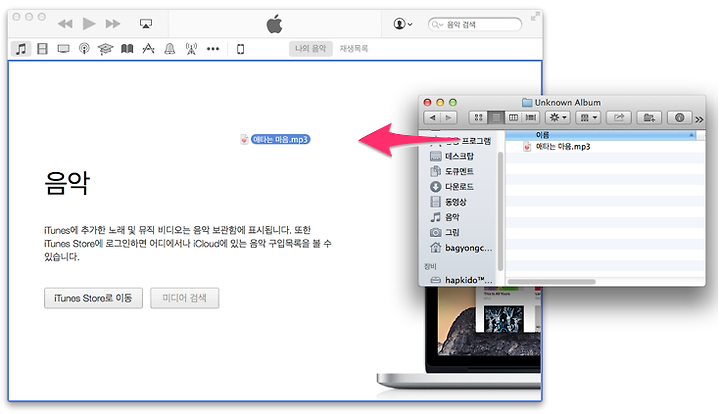The height and width of the screenshot is (414, 720).
Task: Open 동영상 in Finder sidebar
Action: click(x=448, y=201)
